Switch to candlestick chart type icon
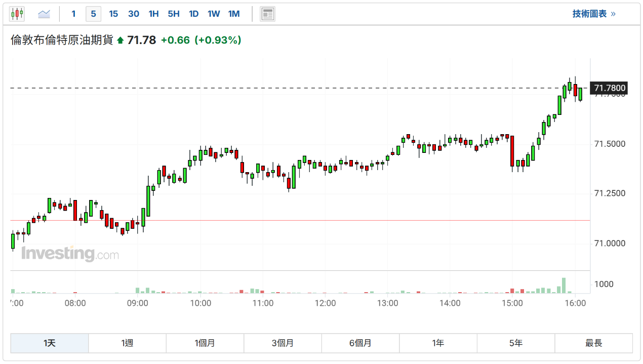The width and height of the screenshot is (643, 364). 17,14
